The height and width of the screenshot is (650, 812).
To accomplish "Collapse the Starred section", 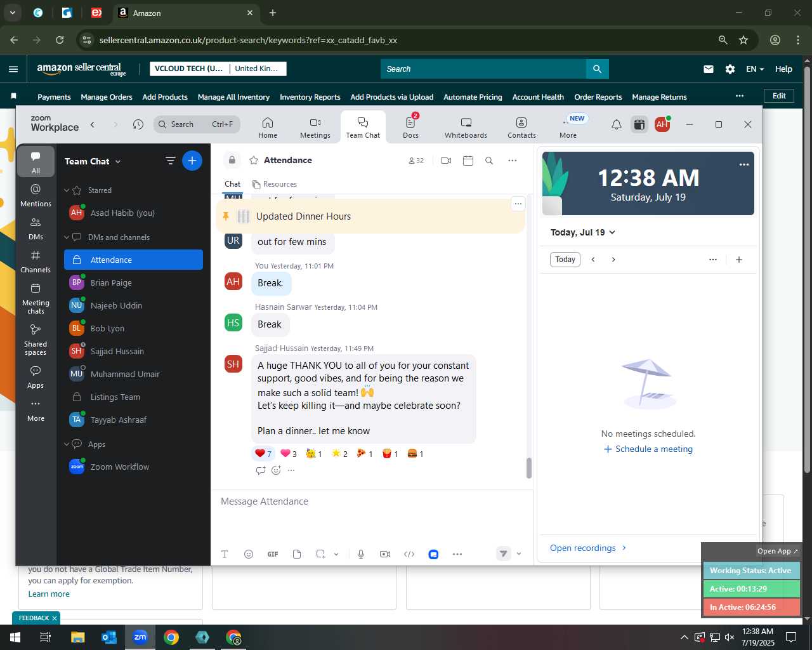I will [67, 190].
